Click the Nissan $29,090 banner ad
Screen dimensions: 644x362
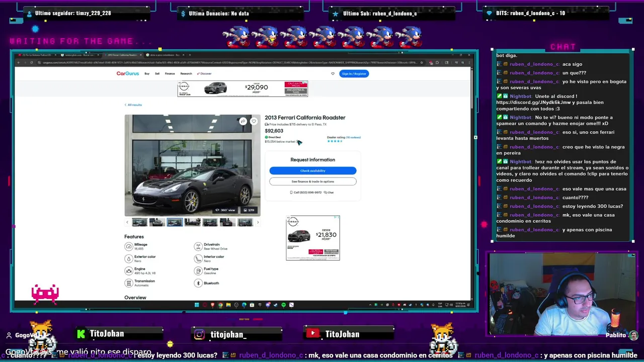tap(243, 89)
